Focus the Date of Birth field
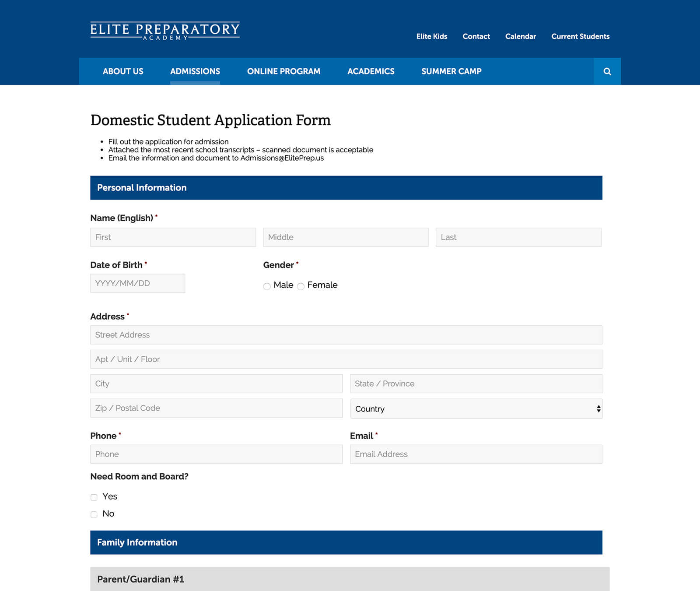Screen dimensions: 700x591 click(137, 283)
